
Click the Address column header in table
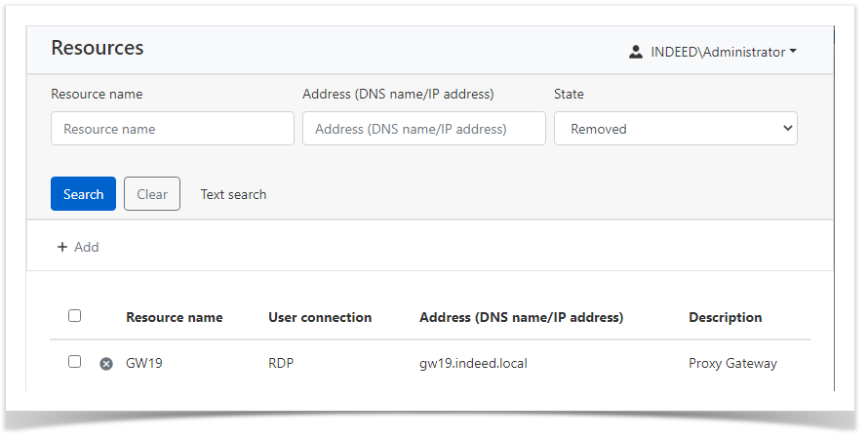click(x=521, y=317)
